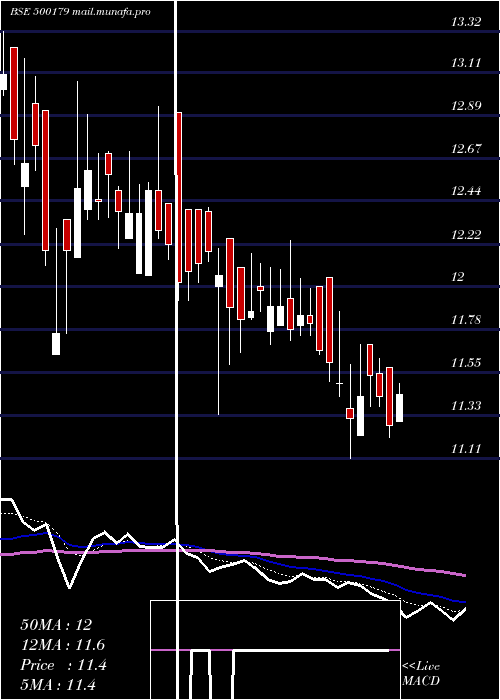This screenshot has width=500, height=700.
Task: Click the BSE 500179 mail.munafa.pro title
Action: 80,12
